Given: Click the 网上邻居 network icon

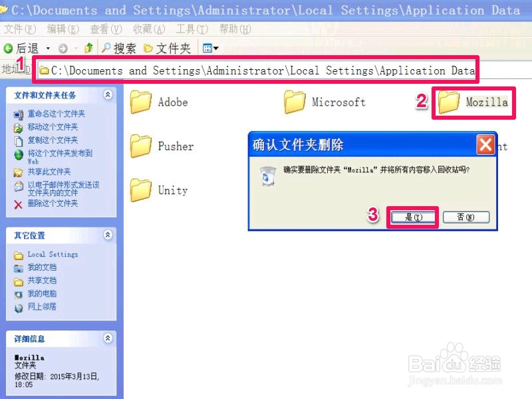Looking at the screenshot, I should pos(19,308).
